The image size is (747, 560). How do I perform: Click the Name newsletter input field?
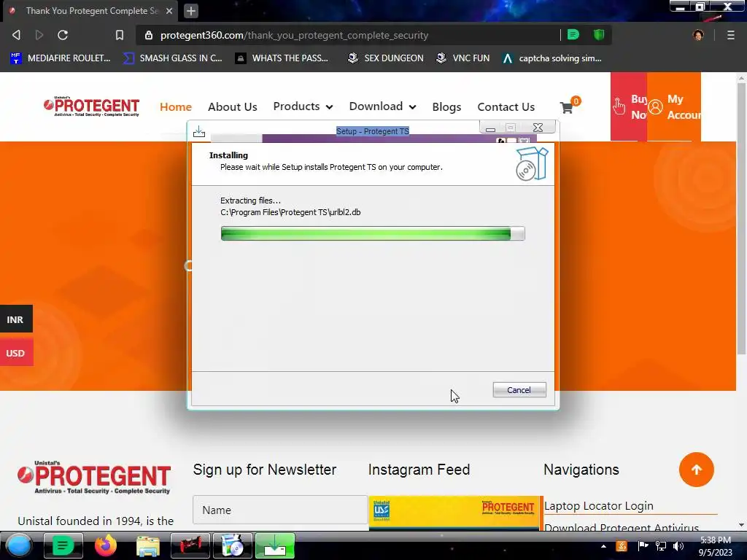pyautogui.click(x=280, y=510)
